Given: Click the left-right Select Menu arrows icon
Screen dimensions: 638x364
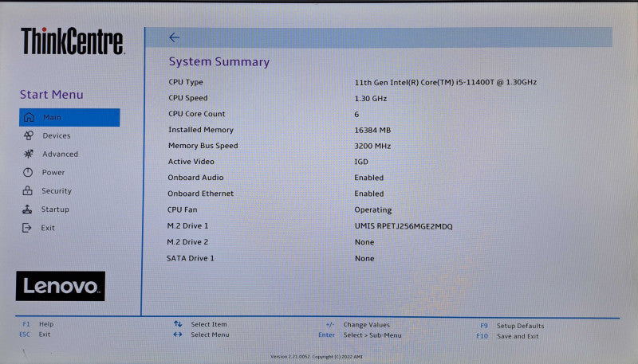Looking at the screenshot, I should 178,335.
